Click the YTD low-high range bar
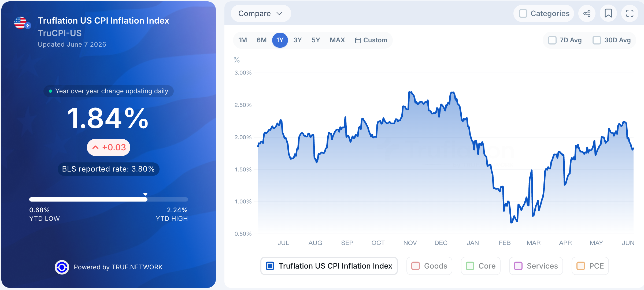This screenshot has width=644, height=290. coord(108,199)
